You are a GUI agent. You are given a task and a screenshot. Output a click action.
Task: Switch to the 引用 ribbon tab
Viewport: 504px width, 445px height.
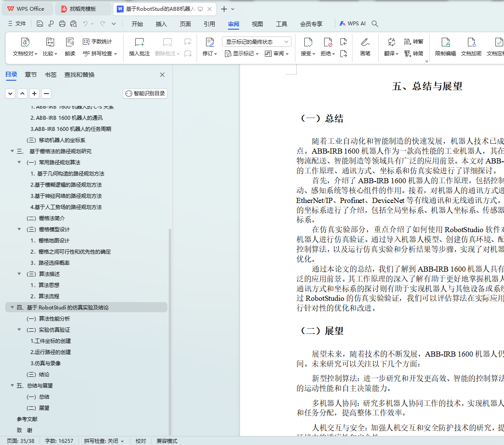[x=209, y=24]
